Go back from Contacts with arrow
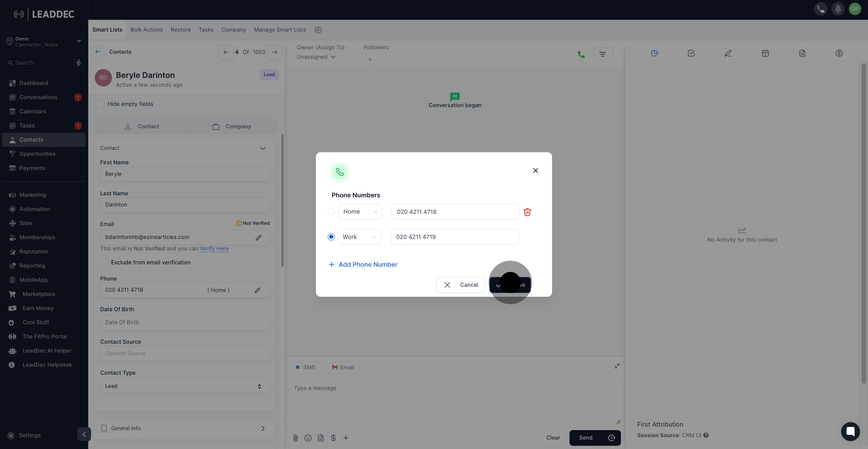 point(98,52)
